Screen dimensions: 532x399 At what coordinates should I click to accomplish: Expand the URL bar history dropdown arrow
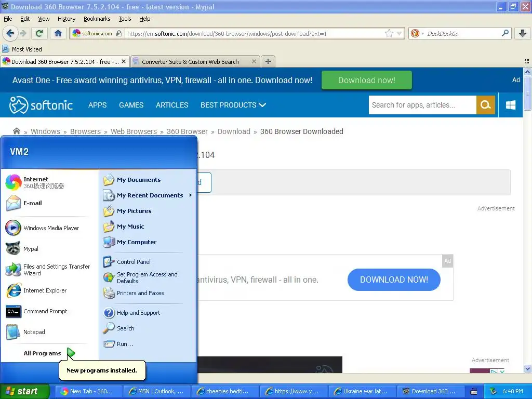point(400,33)
